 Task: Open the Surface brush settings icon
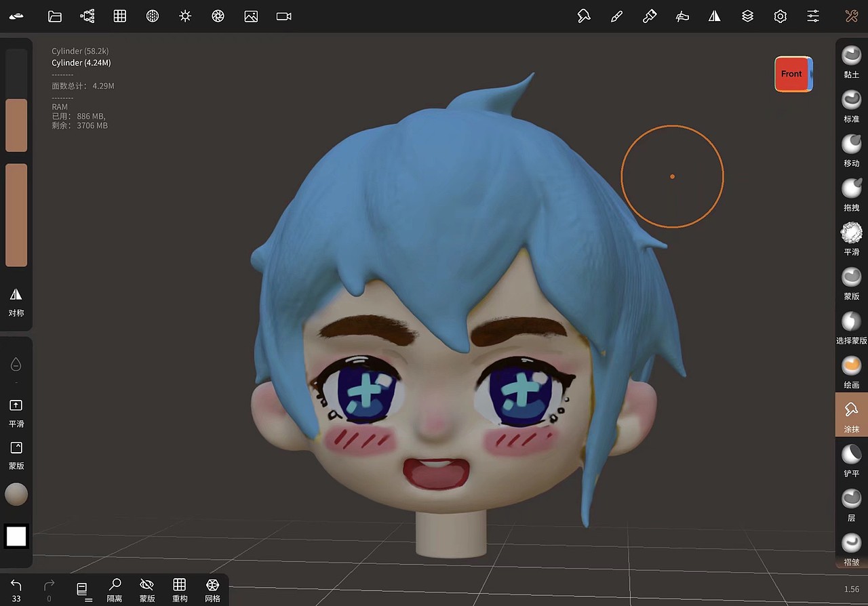coord(682,16)
